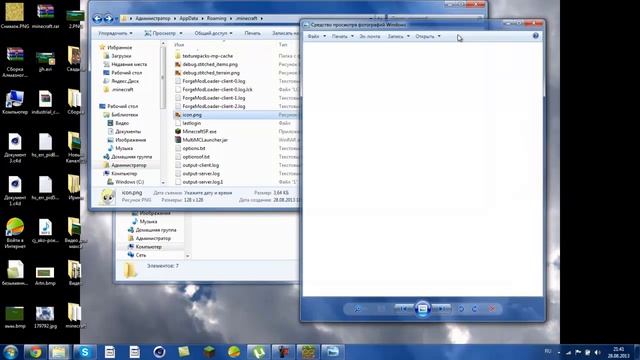The image size is (640, 360).
Task: Click the Имя column header
Action: 179,44
